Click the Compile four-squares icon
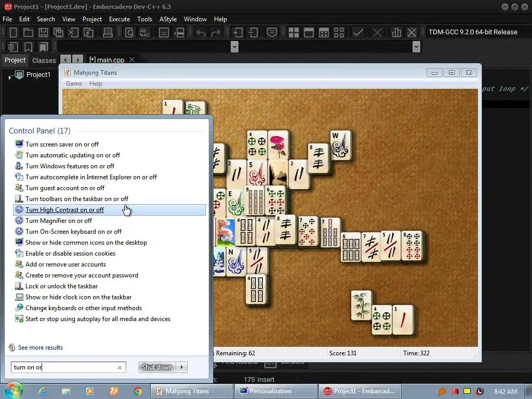The image size is (532, 399). [294, 33]
